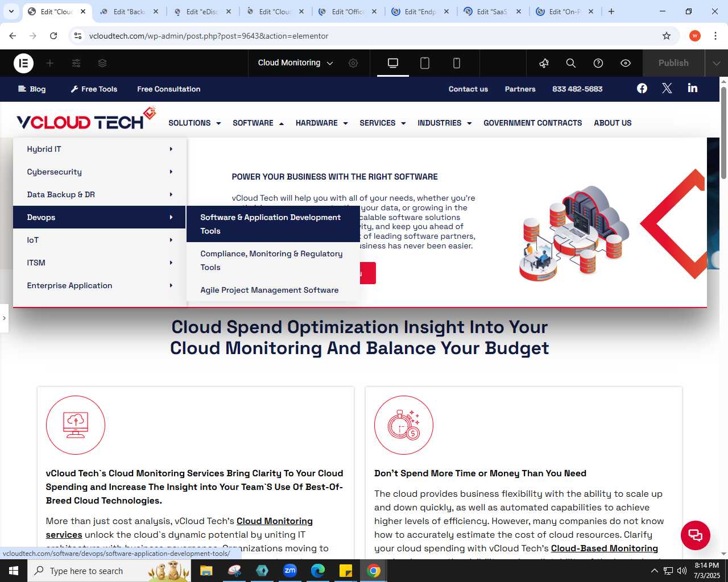This screenshot has height=582, width=728.
Task: Open IoT submenu
Action: pyautogui.click(x=100, y=240)
